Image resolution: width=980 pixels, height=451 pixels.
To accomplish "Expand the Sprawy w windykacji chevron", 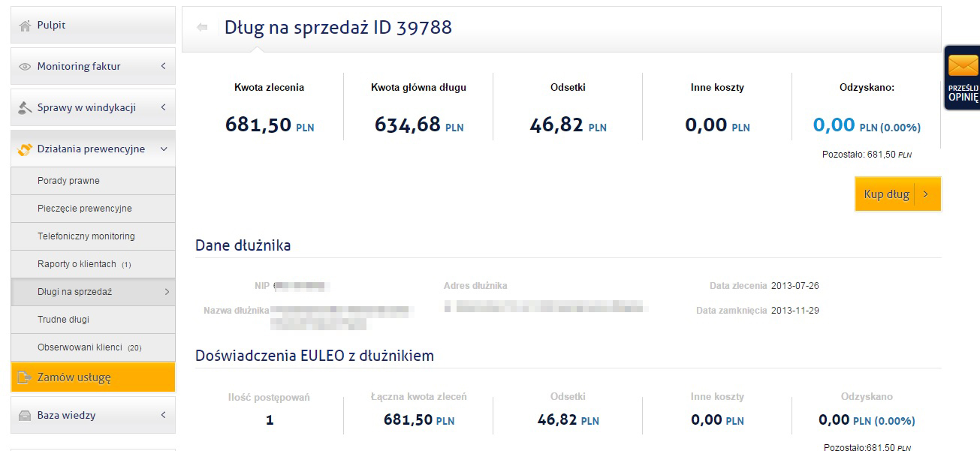I will tap(163, 107).
